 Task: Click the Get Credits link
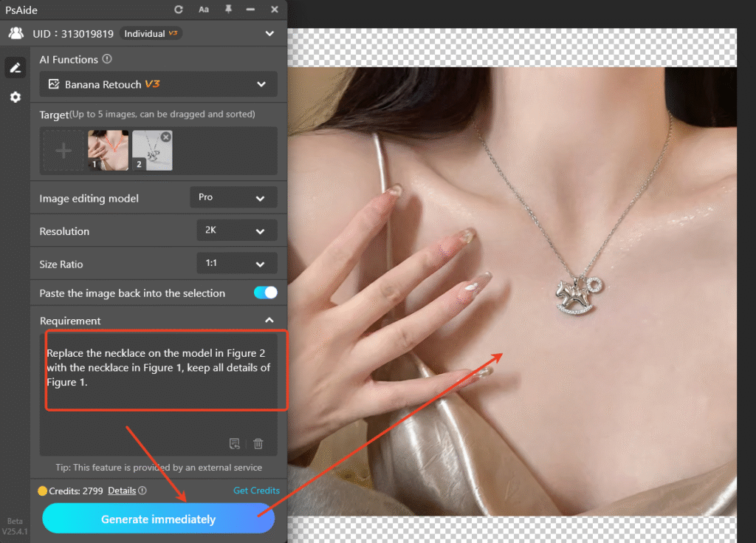click(256, 491)
